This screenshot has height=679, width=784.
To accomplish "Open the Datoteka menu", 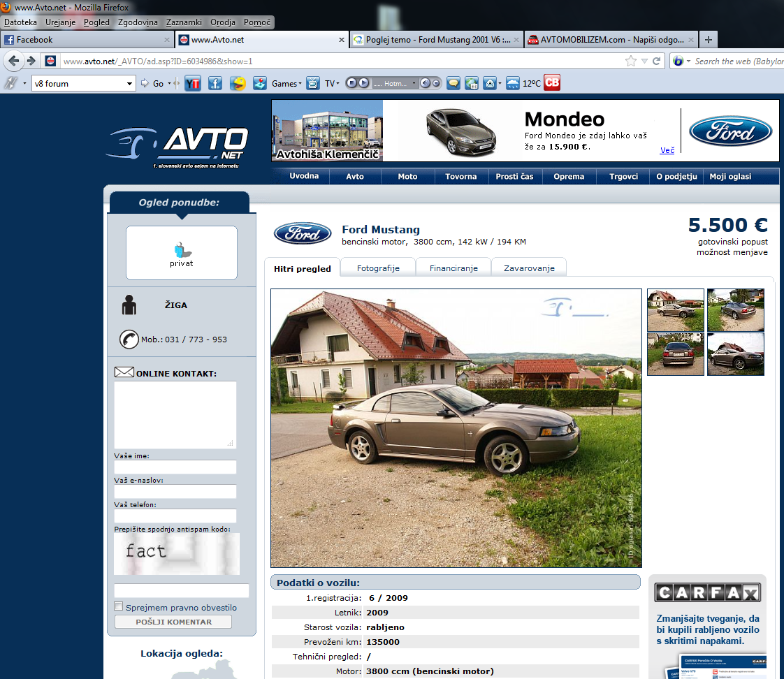I will 20,22.
